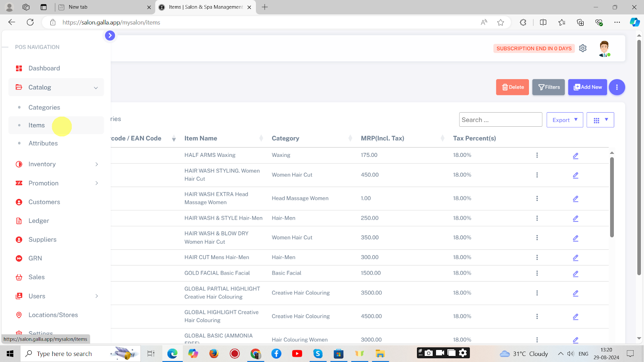Open the Filters panel

click(x=549, y=87)
